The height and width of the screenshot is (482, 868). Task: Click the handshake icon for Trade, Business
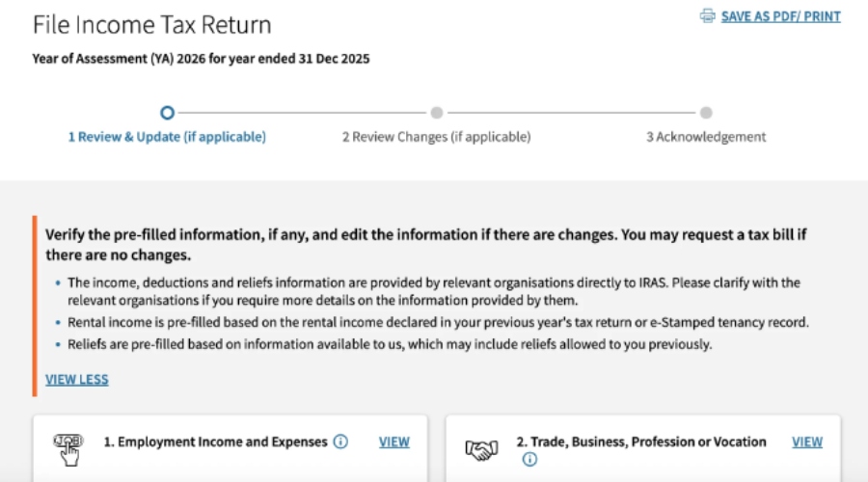481,449
